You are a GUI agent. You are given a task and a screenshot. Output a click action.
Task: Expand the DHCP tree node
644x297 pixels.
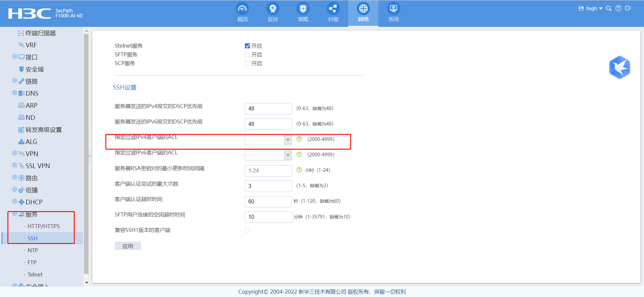[14, 201]
